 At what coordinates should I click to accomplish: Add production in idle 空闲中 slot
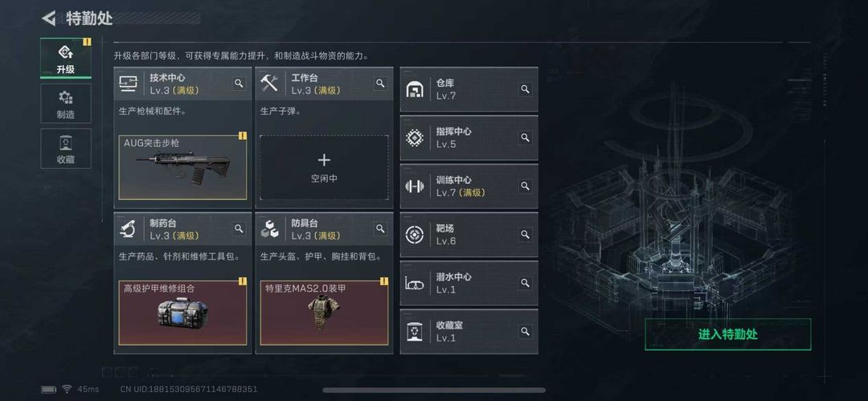[324, 168]
